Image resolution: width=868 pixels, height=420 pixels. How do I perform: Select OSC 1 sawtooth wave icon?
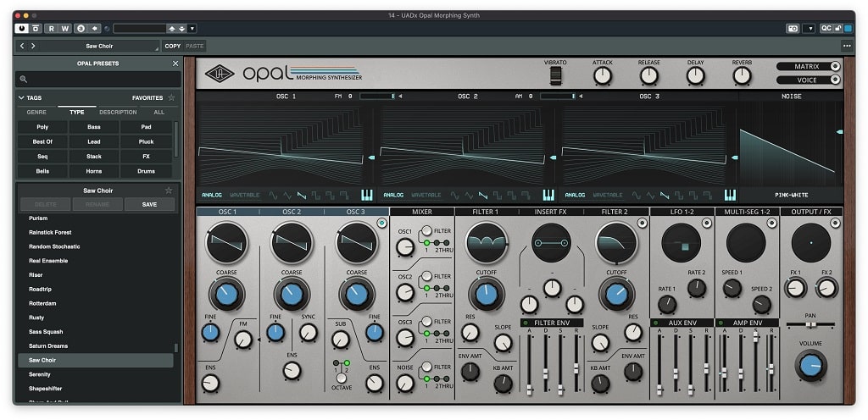(302, 195)
